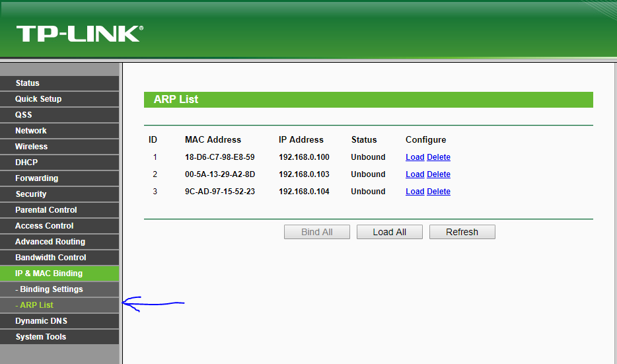Screen dimensions: 617x364
Task: Open the DHCP section
Action: coord(59,162)
